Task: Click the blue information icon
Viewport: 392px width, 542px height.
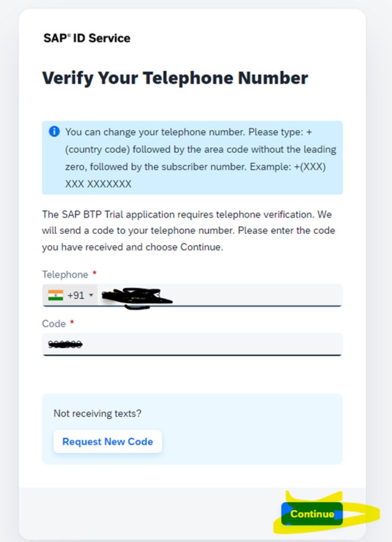Action: [x=54, y=132]
